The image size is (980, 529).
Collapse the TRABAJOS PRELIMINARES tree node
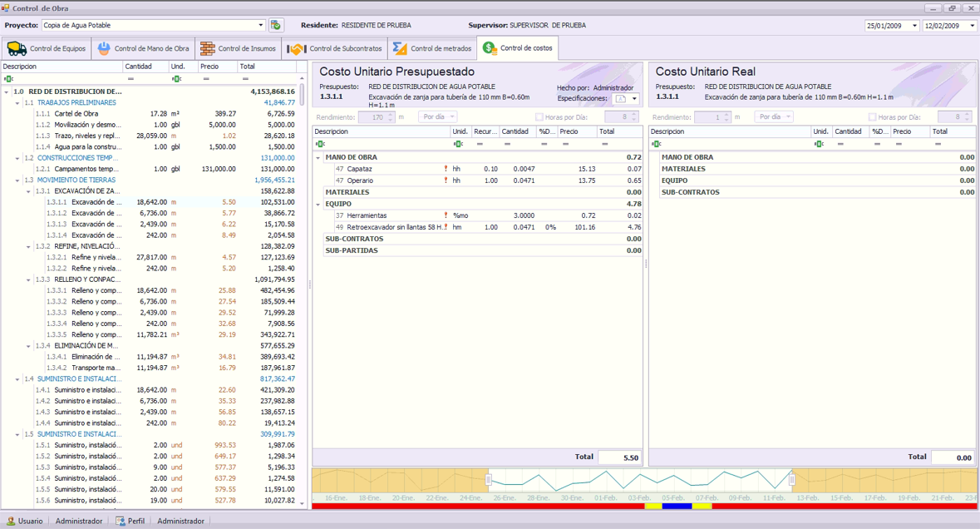17,103
